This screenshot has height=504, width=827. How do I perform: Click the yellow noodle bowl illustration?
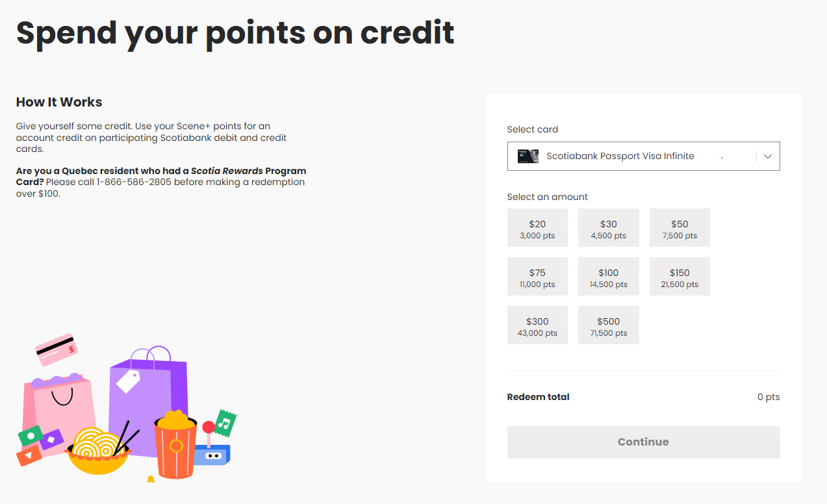click(96, 451)
